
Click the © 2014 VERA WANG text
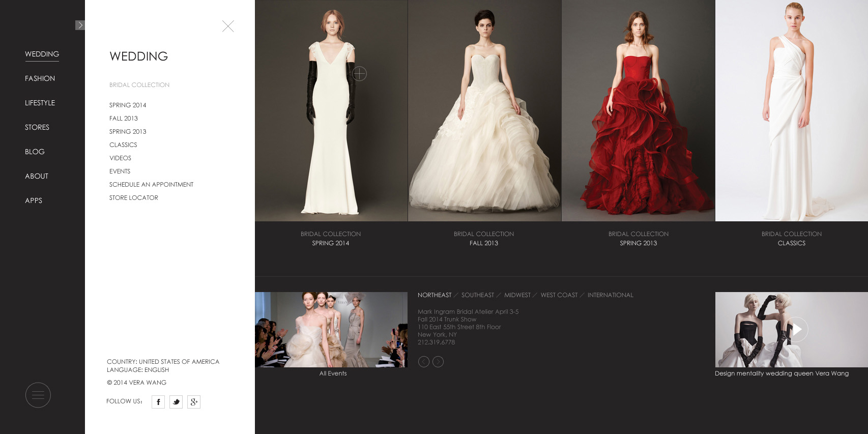[x=136, y=383]
